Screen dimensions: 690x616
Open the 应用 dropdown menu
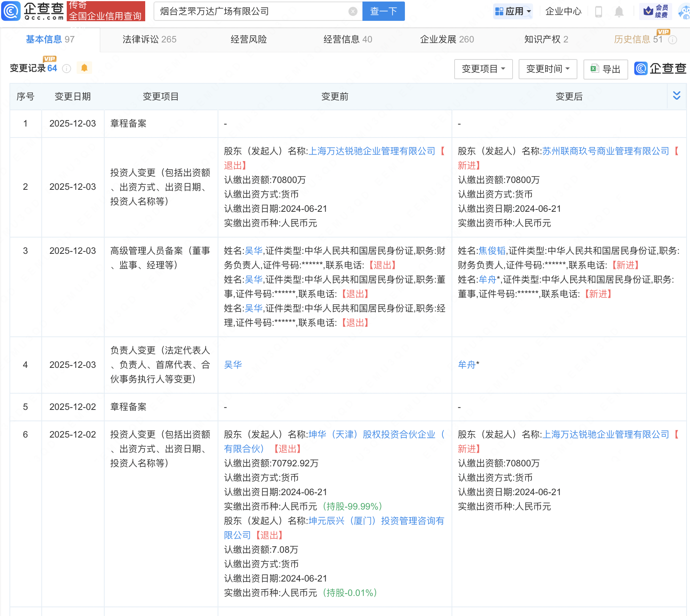click(513, 11)
